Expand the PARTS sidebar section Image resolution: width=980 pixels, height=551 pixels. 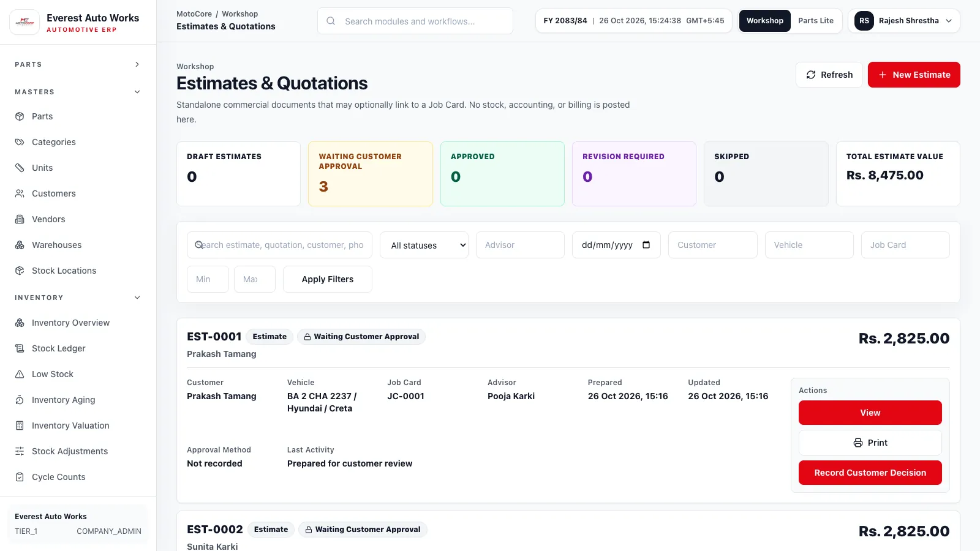pos(78,64)
